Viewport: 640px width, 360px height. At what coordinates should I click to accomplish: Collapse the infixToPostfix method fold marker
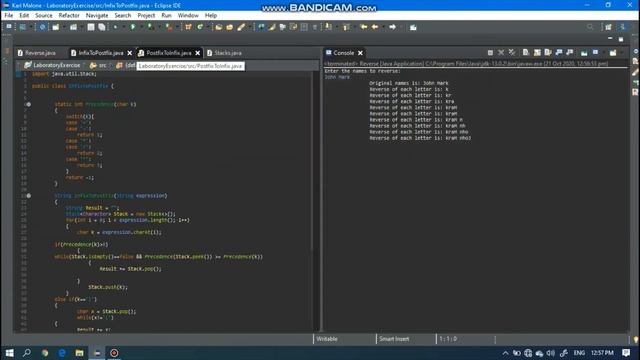pos(29,196)
